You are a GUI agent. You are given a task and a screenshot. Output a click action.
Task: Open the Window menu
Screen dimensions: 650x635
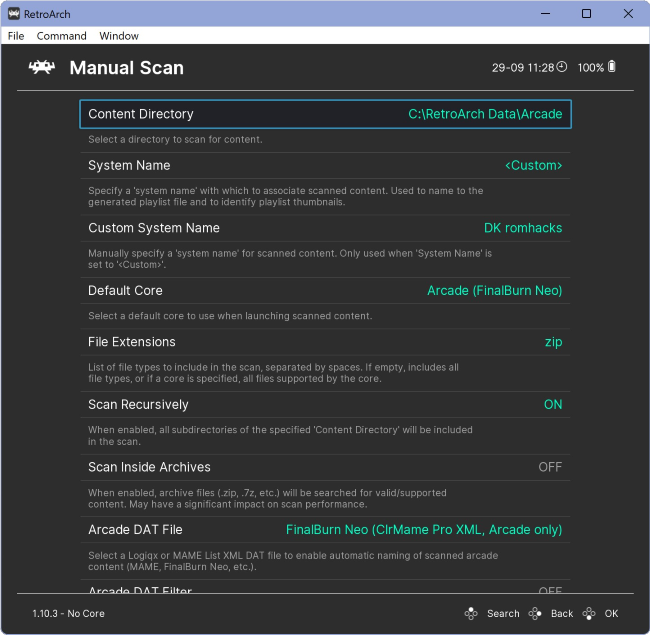coord(119,36)
